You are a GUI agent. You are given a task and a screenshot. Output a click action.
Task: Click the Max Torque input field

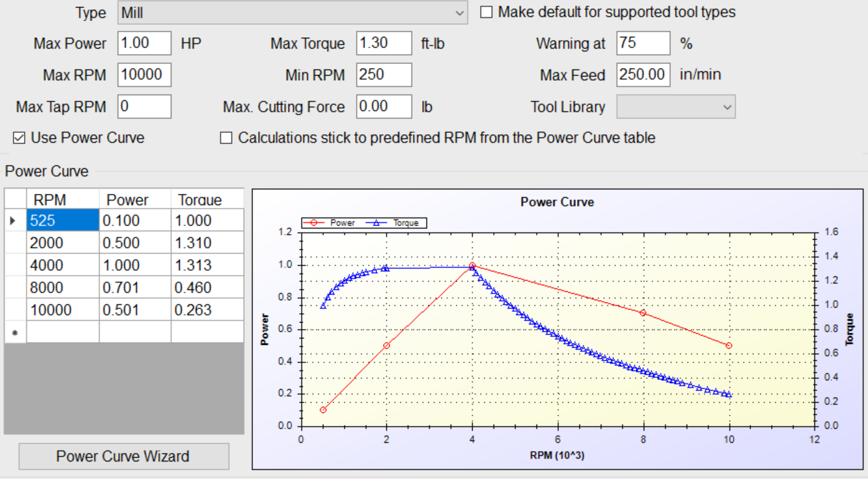tap(384, 43)
